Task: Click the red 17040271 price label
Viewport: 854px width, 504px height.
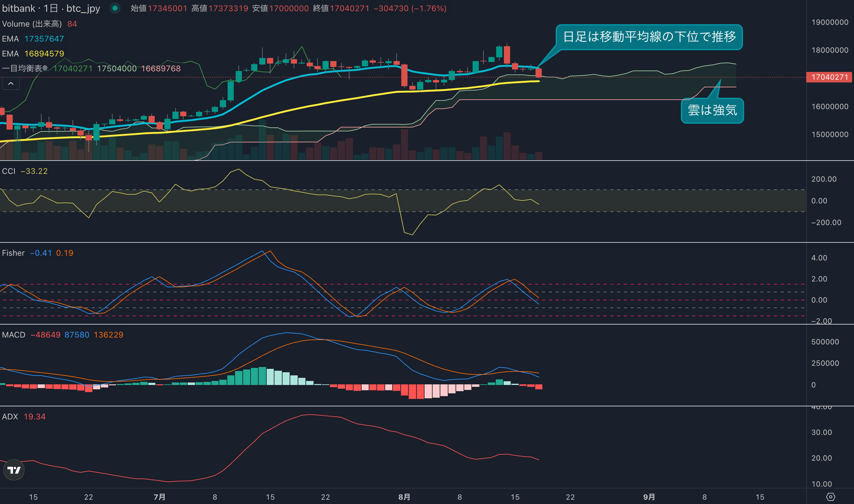Action: pyautogui.click(x=829, y=77)
